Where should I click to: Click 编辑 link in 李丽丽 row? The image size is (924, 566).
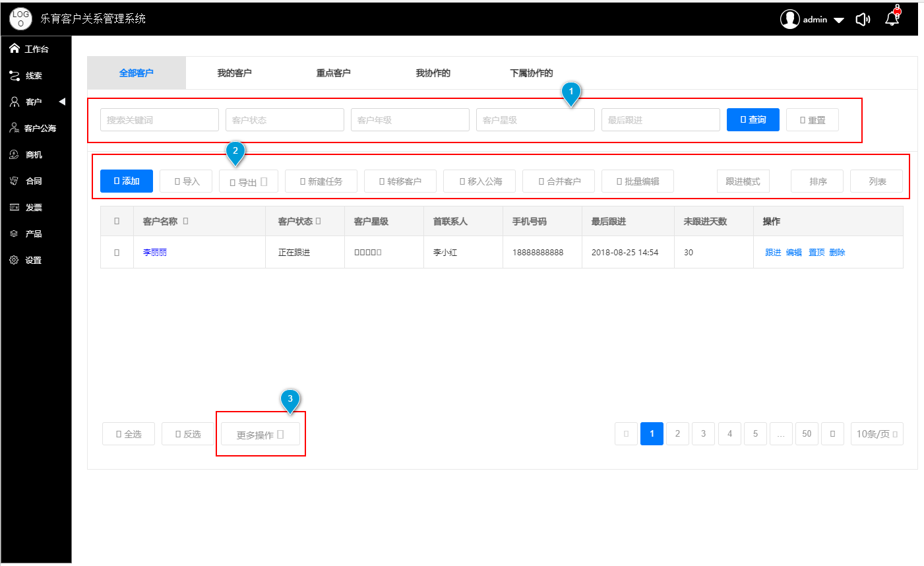coord(794,253)
